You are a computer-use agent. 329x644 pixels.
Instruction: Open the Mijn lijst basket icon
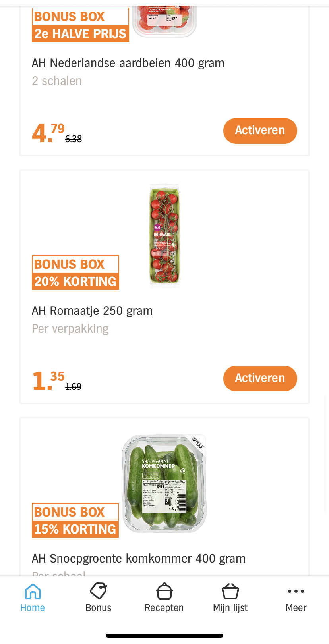coord(230,591)
